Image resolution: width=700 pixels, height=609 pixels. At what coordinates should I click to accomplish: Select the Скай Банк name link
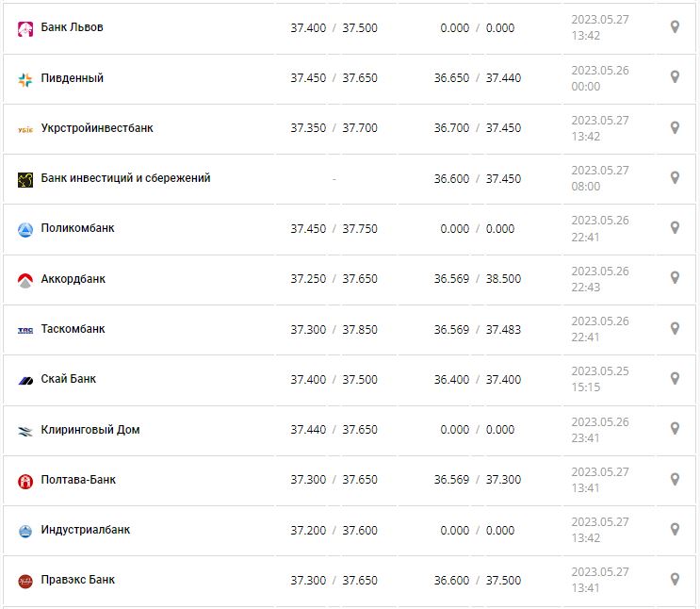tap(69, 379)
